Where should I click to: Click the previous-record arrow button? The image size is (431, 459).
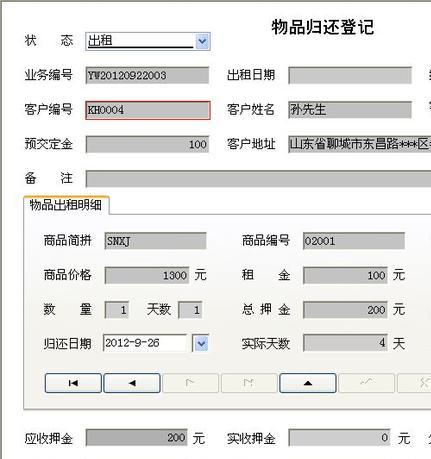point(132,383)
